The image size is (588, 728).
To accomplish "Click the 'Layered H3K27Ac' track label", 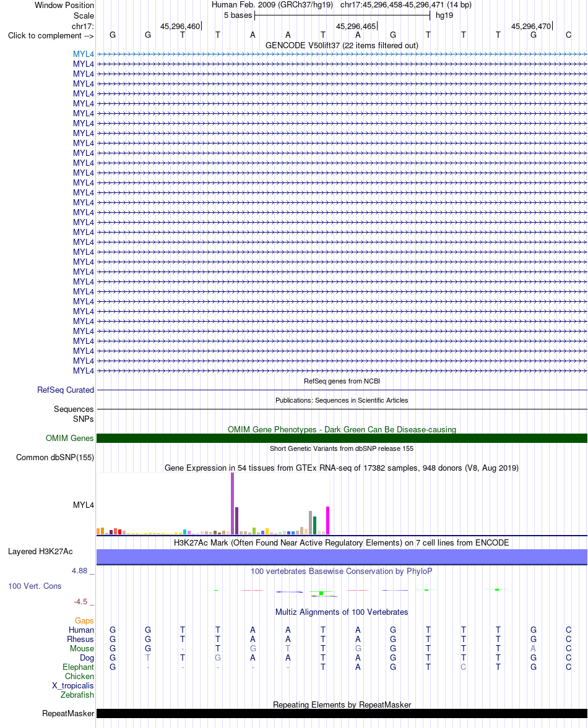I will click(40, 552).
